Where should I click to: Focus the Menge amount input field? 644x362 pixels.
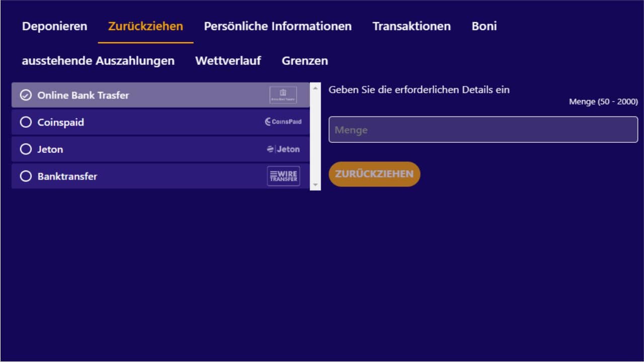(483, 130)
